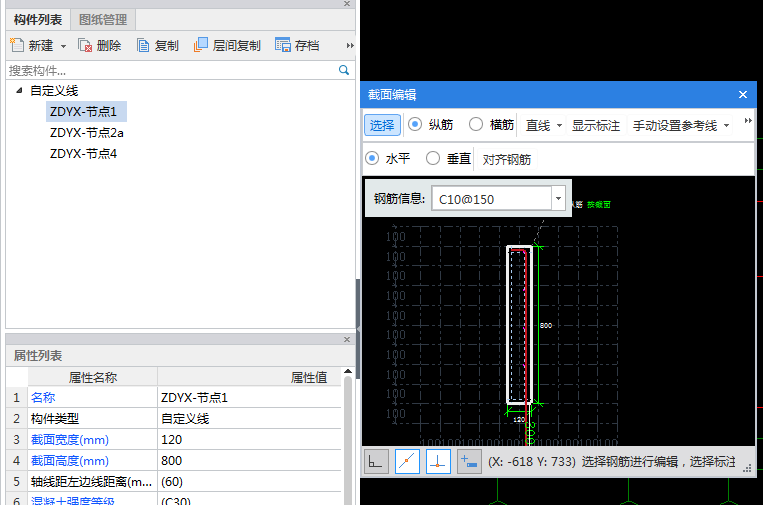Click the resize grip of section editor
Viewport: 763px width, 505px height.
point(747,468)
